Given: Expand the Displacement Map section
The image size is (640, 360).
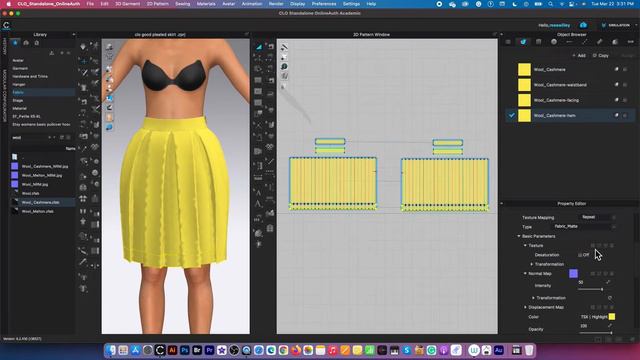Looking at the screenshot, I should (525, 307).
